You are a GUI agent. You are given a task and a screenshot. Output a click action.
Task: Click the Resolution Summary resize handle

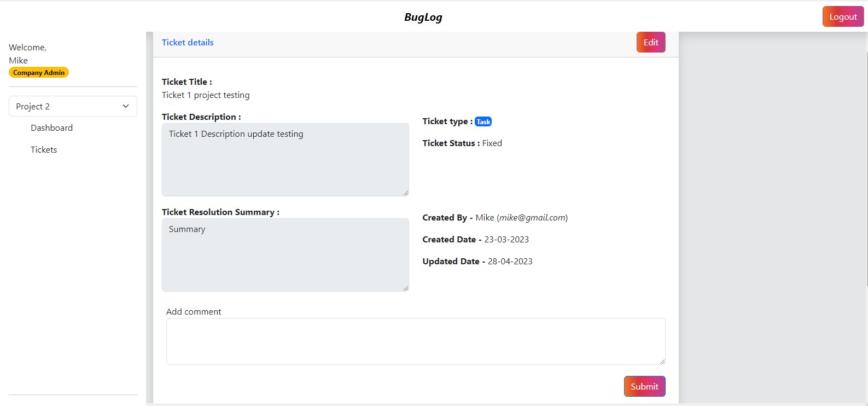click(x=406, y=288)
